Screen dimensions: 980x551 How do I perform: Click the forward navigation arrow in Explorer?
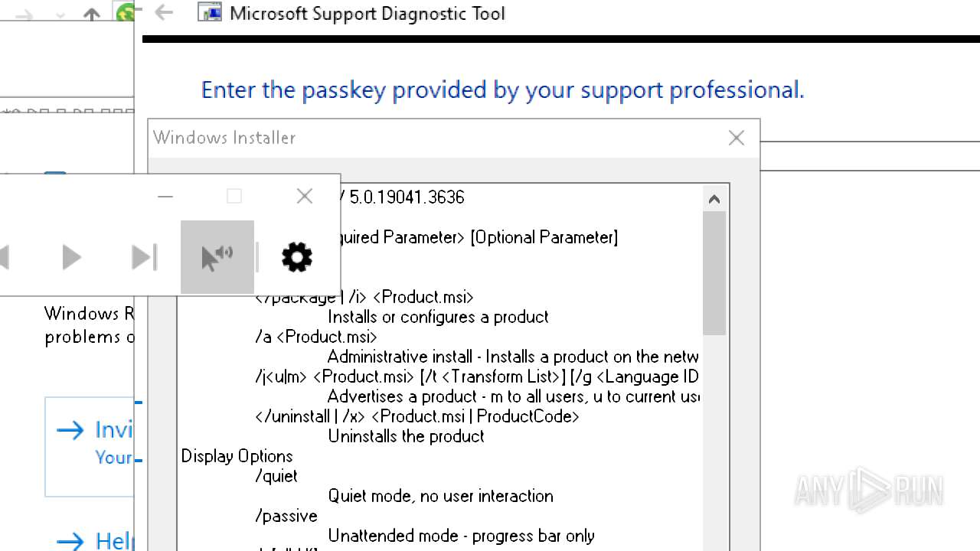click(24, 15)
